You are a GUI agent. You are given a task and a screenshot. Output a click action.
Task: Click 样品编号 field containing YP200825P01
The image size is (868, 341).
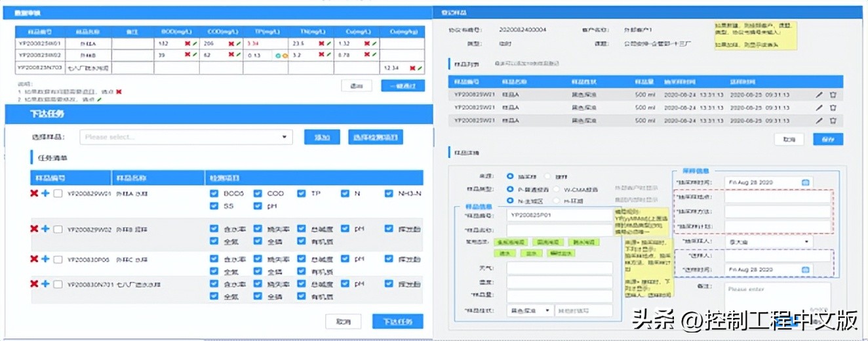click(x=559, y=214)
